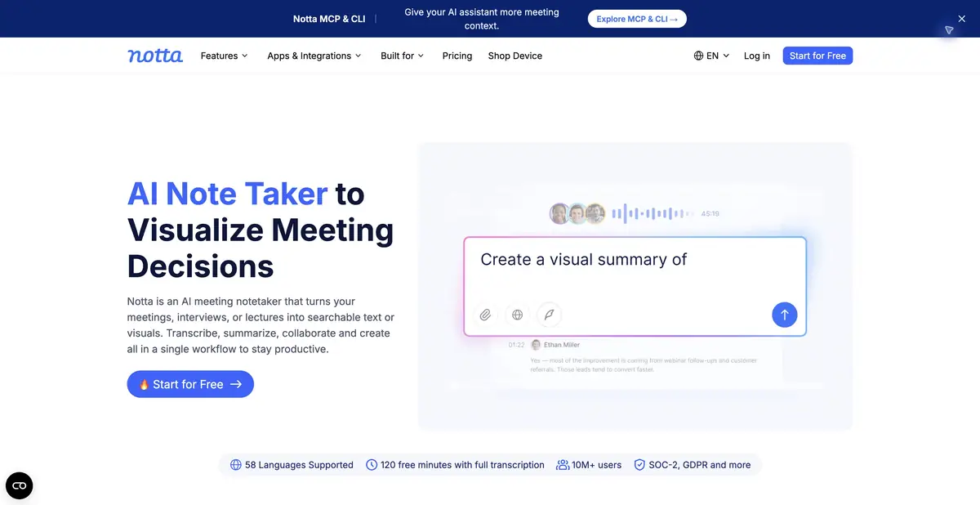Expand the Built for dropdown
This screenshot has width=980, height=505.
point(402,56)
